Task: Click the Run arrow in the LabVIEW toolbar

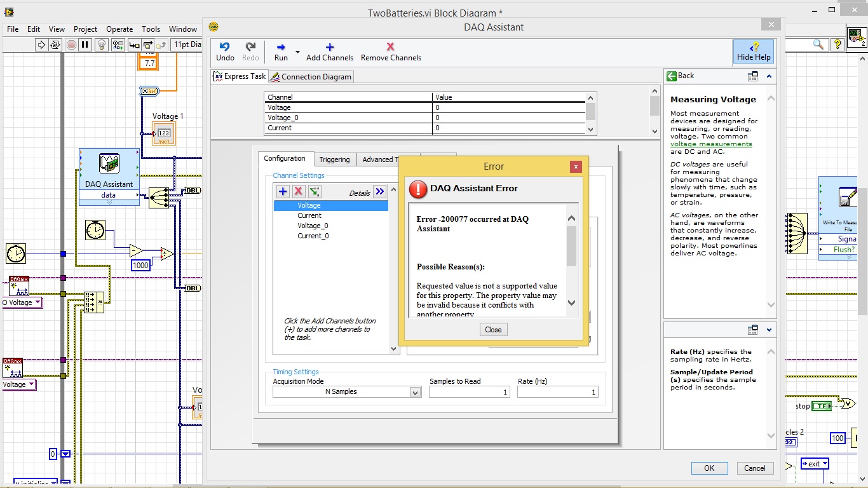Action: click(x=41, y=44)
